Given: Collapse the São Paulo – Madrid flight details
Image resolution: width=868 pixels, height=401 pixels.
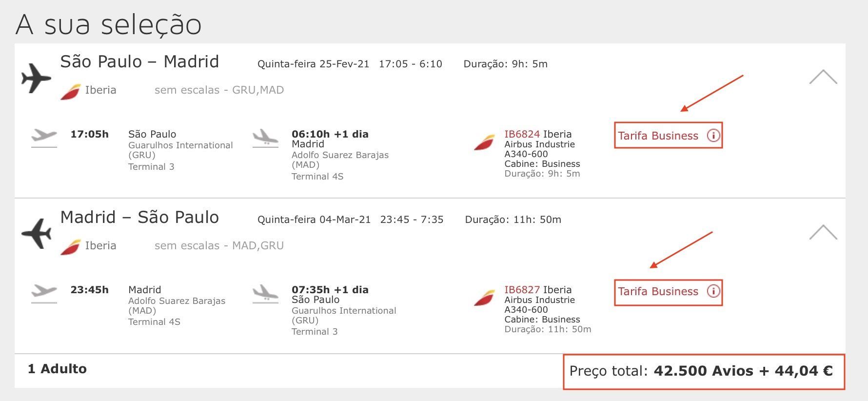Looking at the screenshot, I should click(823, 77).
